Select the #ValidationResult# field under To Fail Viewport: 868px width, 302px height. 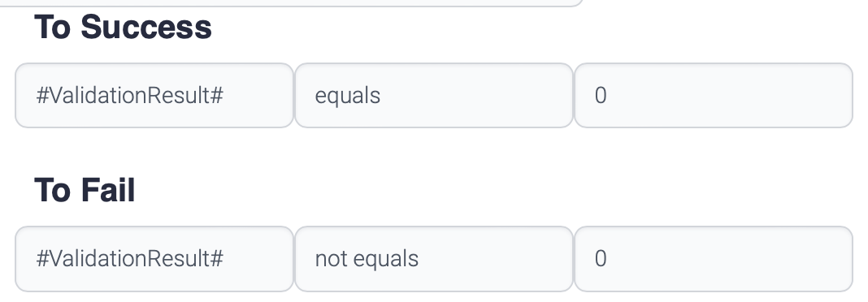[x=154, y=259]
